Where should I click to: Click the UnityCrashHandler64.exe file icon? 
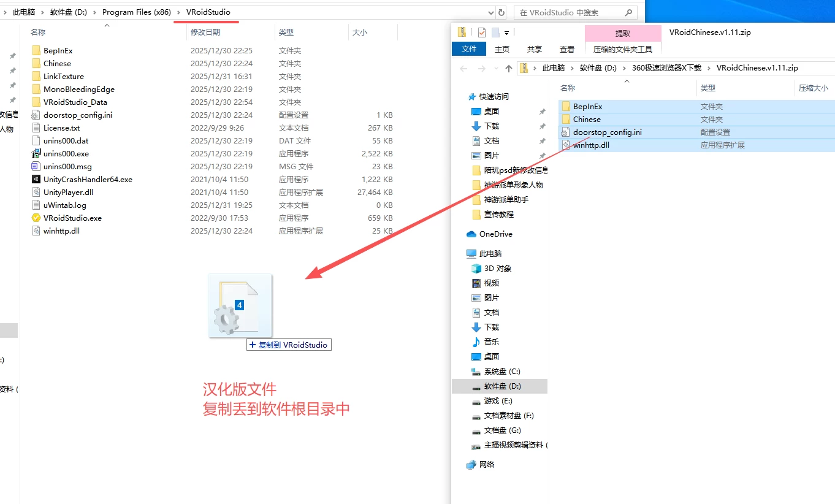click(x=36, y=180)
